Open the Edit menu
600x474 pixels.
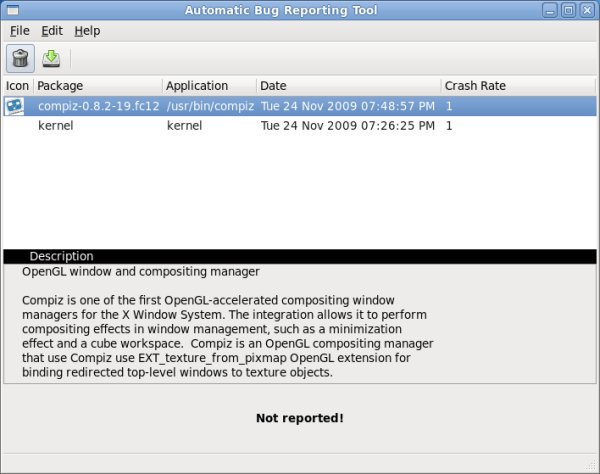click(52, 31)
